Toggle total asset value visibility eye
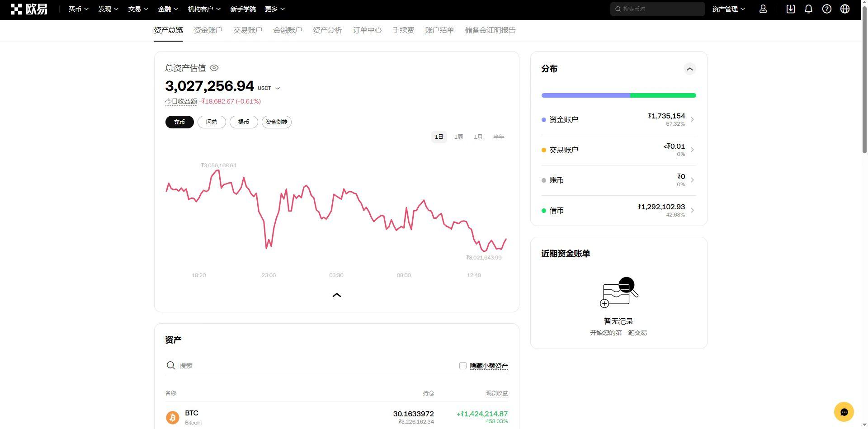Viewport: 868px width, 429px height. pos(214,68)
